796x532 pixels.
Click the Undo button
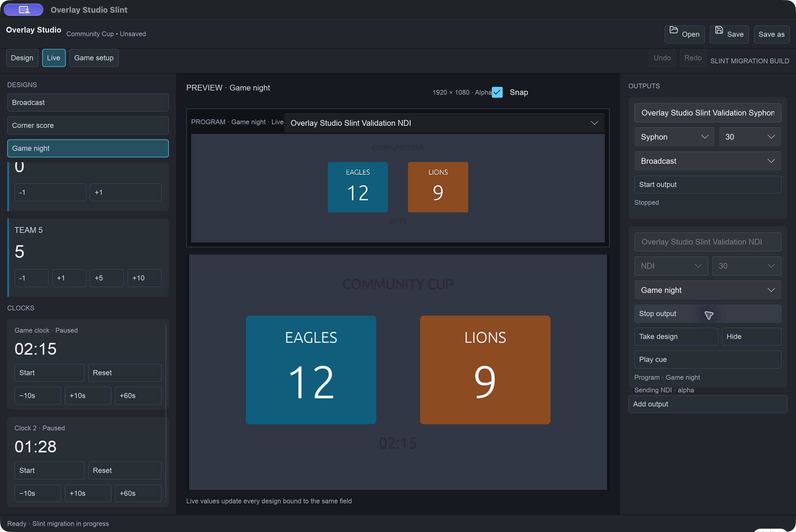662,58
